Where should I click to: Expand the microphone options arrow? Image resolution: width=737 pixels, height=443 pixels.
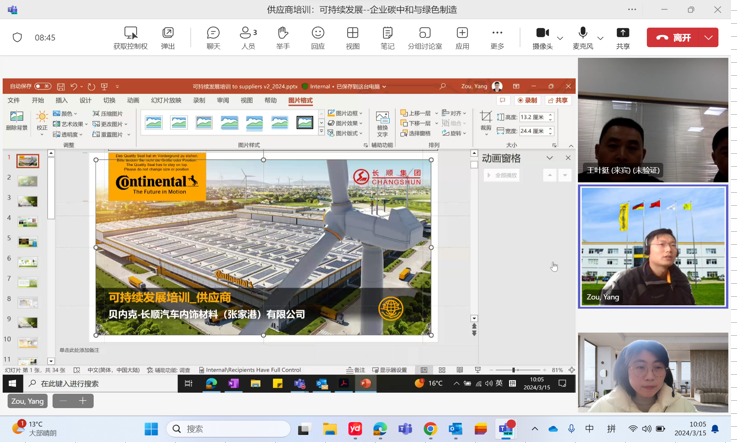click(x=600, y=38)
